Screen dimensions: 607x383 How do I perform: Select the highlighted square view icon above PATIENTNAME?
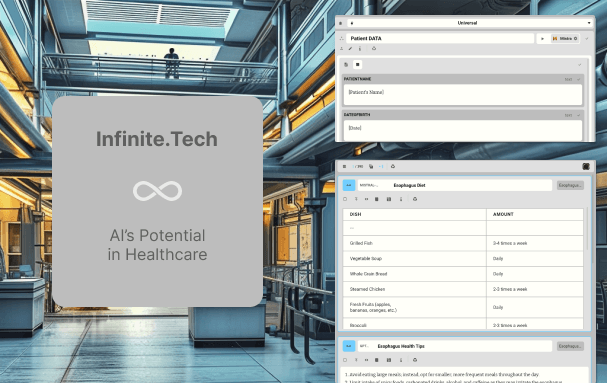point(358,65)
